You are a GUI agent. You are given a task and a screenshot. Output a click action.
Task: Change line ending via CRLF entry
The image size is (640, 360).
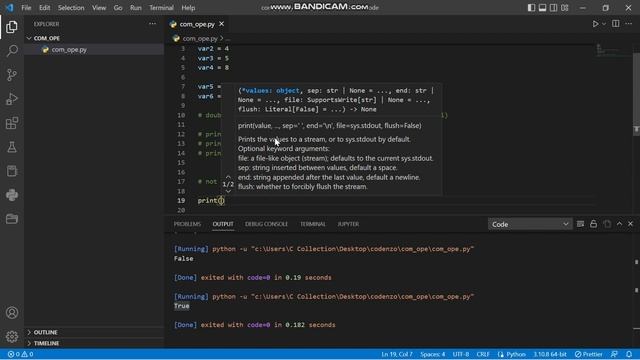483,354
